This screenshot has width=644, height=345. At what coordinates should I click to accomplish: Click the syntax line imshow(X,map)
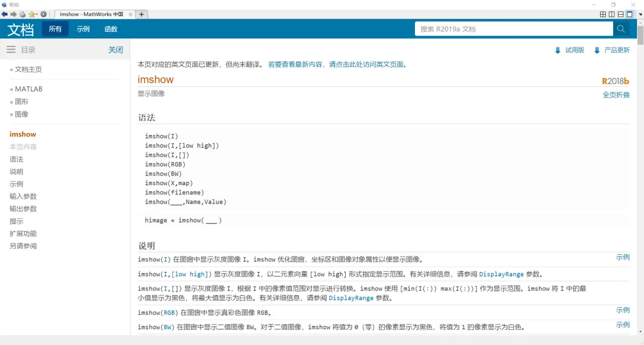point(169,184)
